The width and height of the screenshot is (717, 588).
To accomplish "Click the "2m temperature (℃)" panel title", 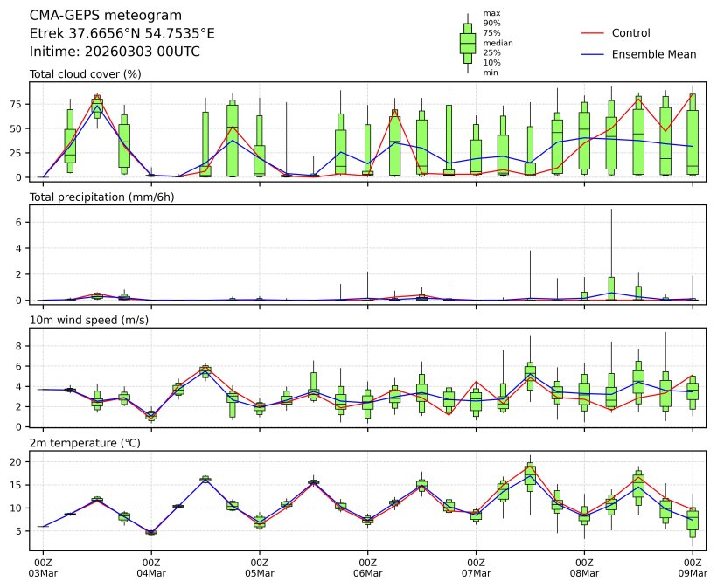I will coord(86,444).
